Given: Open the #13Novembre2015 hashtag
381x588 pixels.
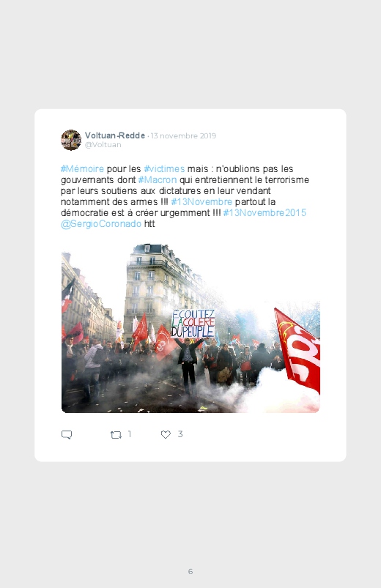Looking at the screenshot, I should pyautogui.click(x=265, y=212).
